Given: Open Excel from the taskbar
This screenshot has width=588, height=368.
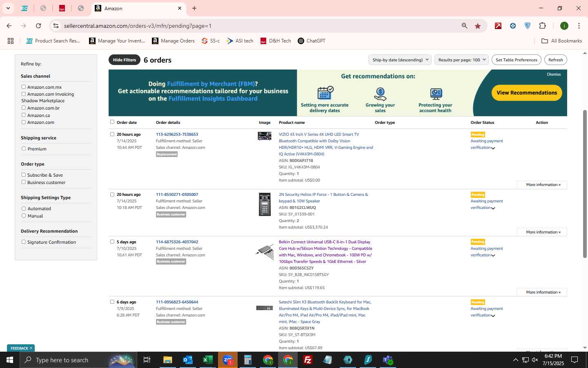Looking at the screenshot, I should point(208,360).
